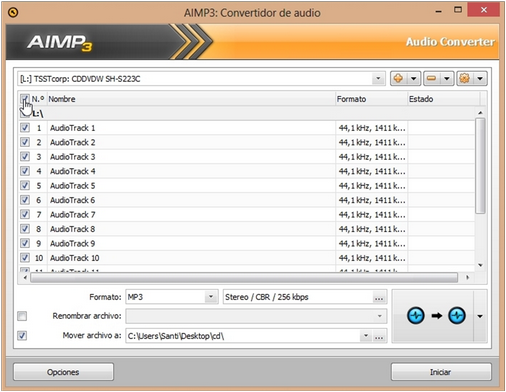Minimize the AIMP3 converter window
This screenshot has height=392, width=506.
pyautogui.click(x=439, y=11)
